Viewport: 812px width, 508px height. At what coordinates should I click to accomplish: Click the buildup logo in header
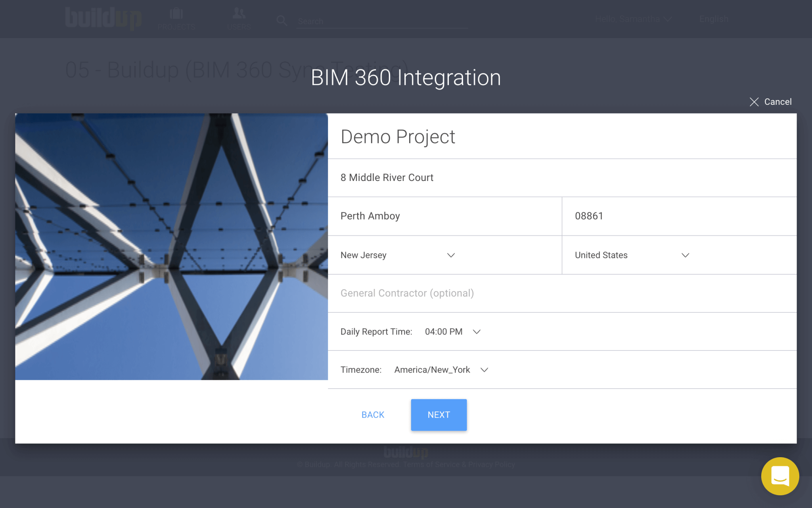103,18
